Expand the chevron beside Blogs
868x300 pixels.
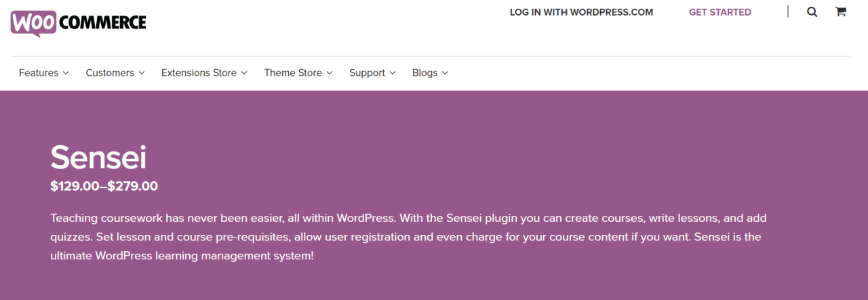point(445,73)
